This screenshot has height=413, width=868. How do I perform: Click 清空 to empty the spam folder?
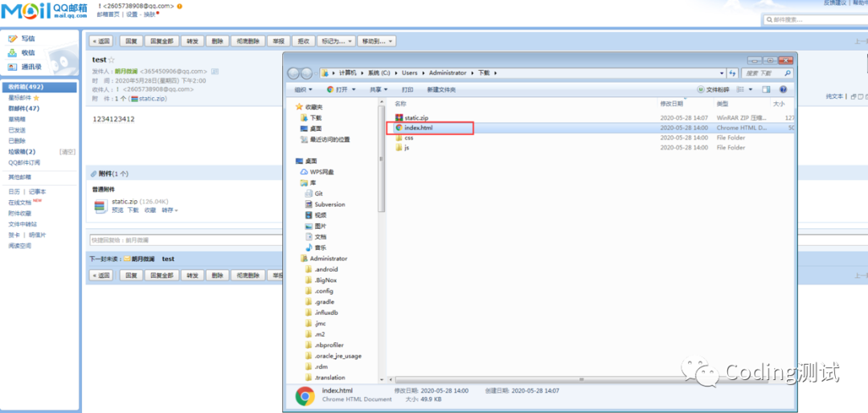[67, 152]
